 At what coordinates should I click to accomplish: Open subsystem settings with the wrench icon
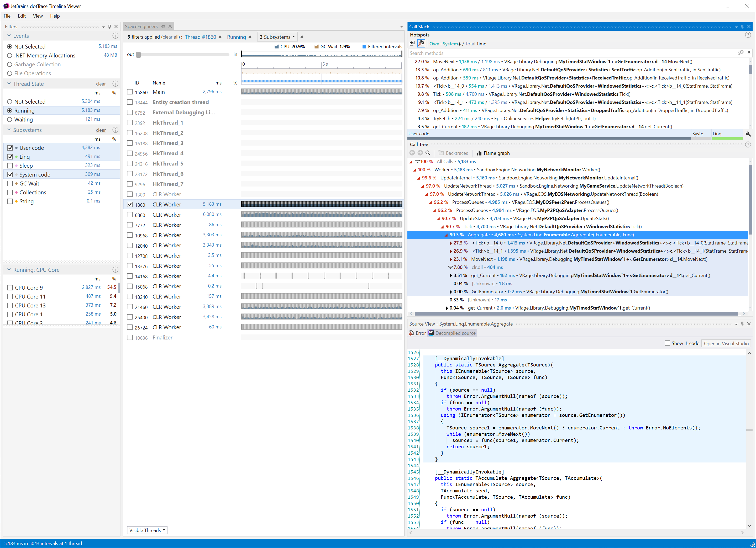click(x=748, y=134)
